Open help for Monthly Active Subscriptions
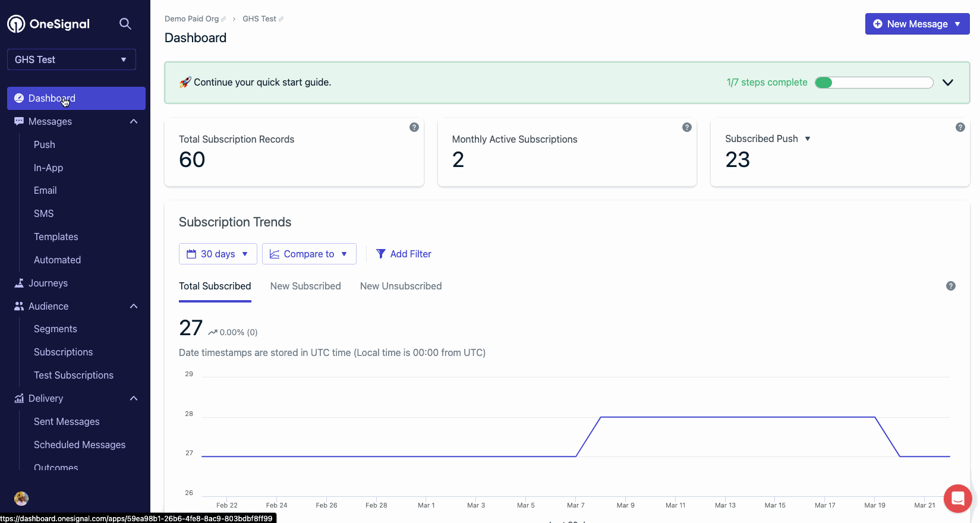The height and width of the screenshot is (523, 980). 687,127
